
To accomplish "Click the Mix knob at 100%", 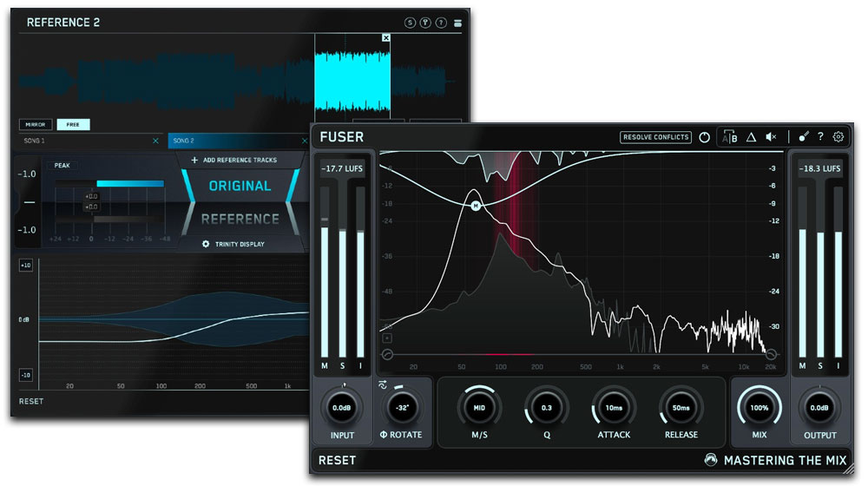I will click(x=759, y=406).
